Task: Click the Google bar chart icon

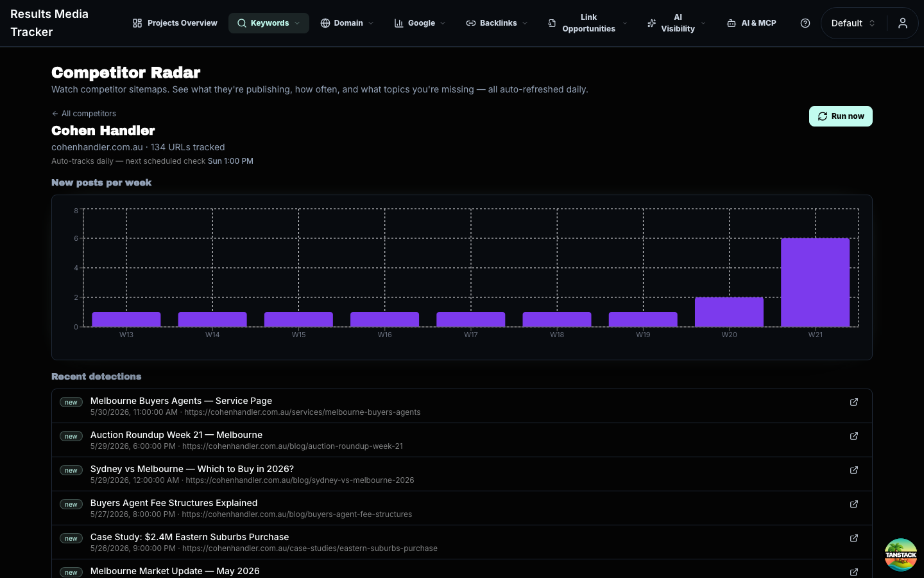Action: pyautogui.click(x=399, y=23)
